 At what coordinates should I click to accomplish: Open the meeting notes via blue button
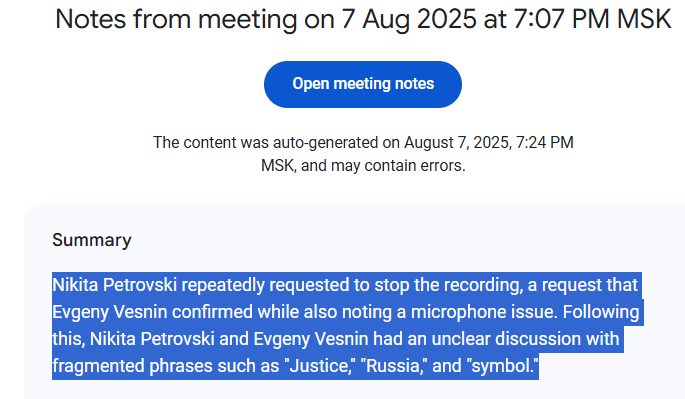click(363, 84)
